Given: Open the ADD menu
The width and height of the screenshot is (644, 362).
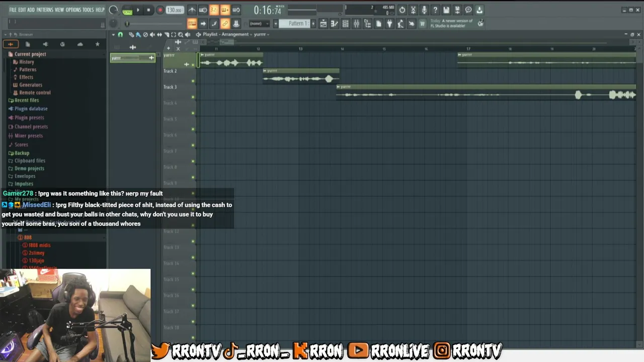Looking at the screenshot, I should pos(31,10).
